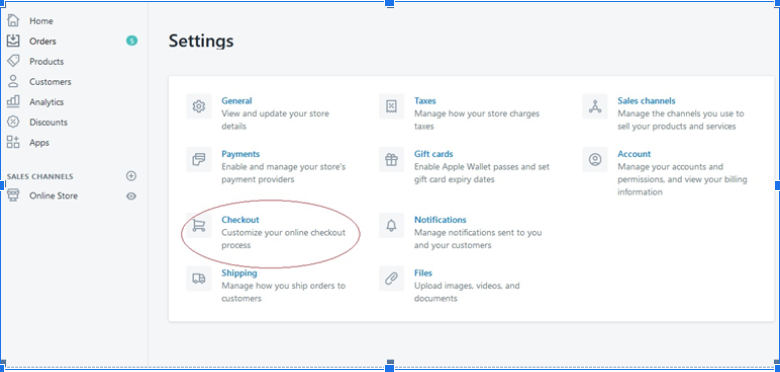Image resolution: width=780 pixels, height=372 pixels.
Task: Add a sales channel with plus icon
Action: point(131,176)
